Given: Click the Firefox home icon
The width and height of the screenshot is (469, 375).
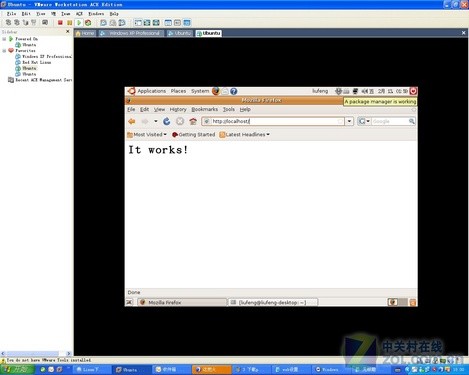Looking at the screenshot, I should pyautogui.click(x=193, y=121).
